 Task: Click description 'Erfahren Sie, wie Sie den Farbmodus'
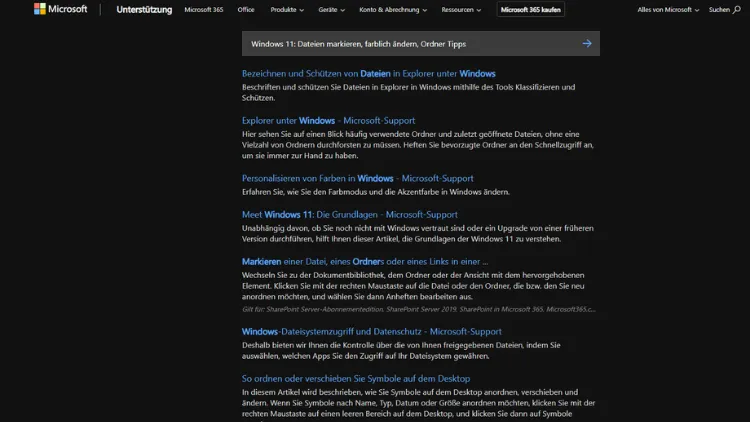pos(375,192)
